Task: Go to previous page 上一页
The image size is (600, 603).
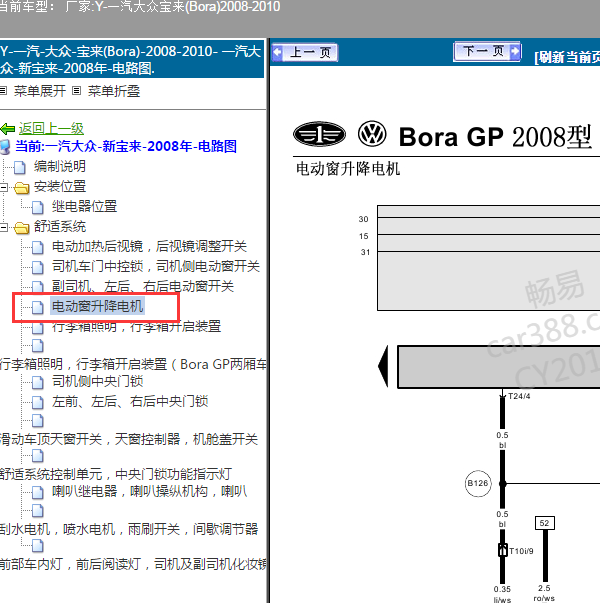Action: (304, 53)
